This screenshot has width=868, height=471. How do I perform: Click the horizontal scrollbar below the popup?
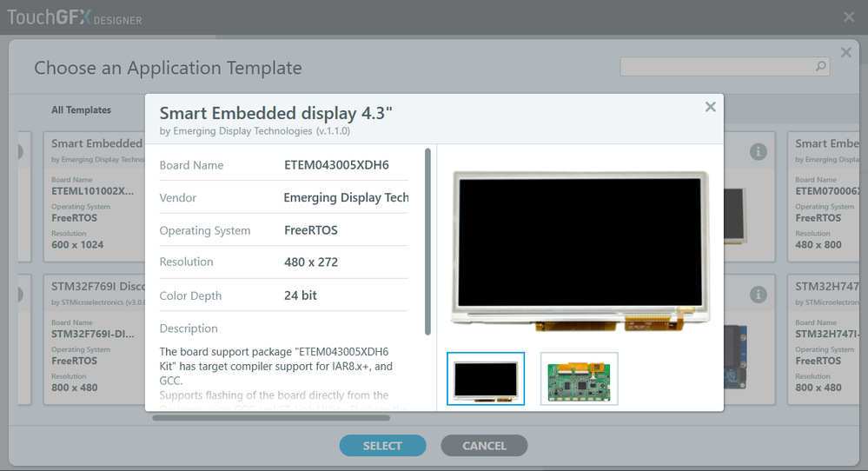pos(271,418)
